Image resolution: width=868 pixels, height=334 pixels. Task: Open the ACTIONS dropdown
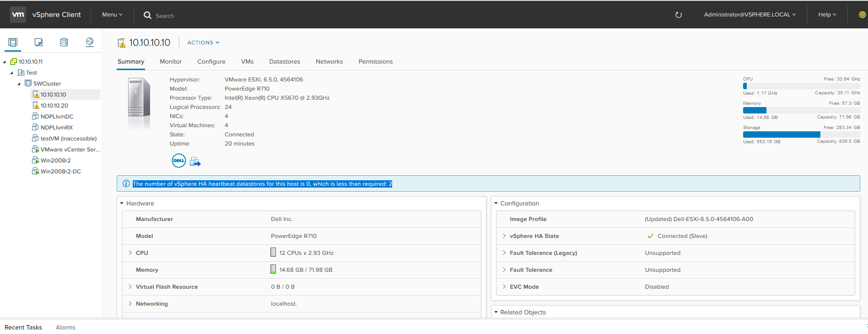tap(204, 43)
